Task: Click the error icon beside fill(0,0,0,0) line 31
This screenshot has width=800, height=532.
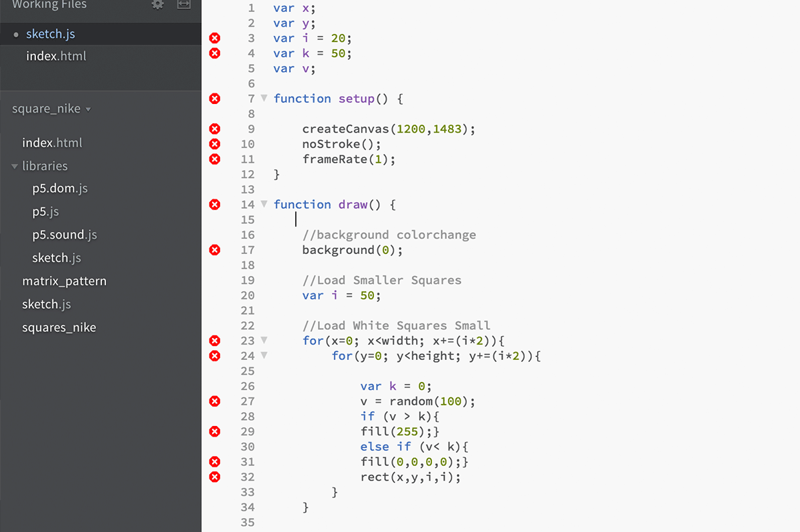Action: point(215,462)
